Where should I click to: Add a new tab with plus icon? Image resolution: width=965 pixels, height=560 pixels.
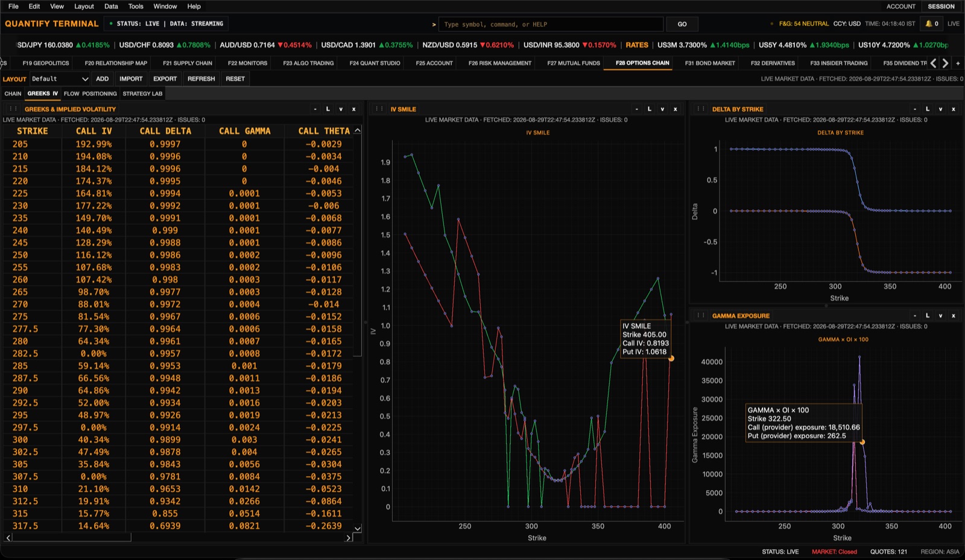pyautogui.click(x=958, y=63)
